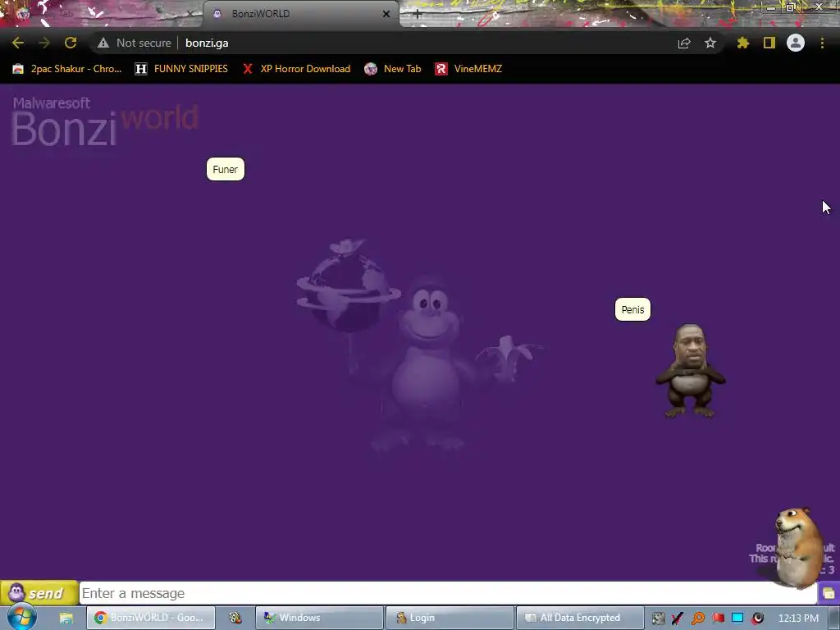Screen dimensions: 840x630
Task: Go back using the browser back arrow
Action: [18, 43]
